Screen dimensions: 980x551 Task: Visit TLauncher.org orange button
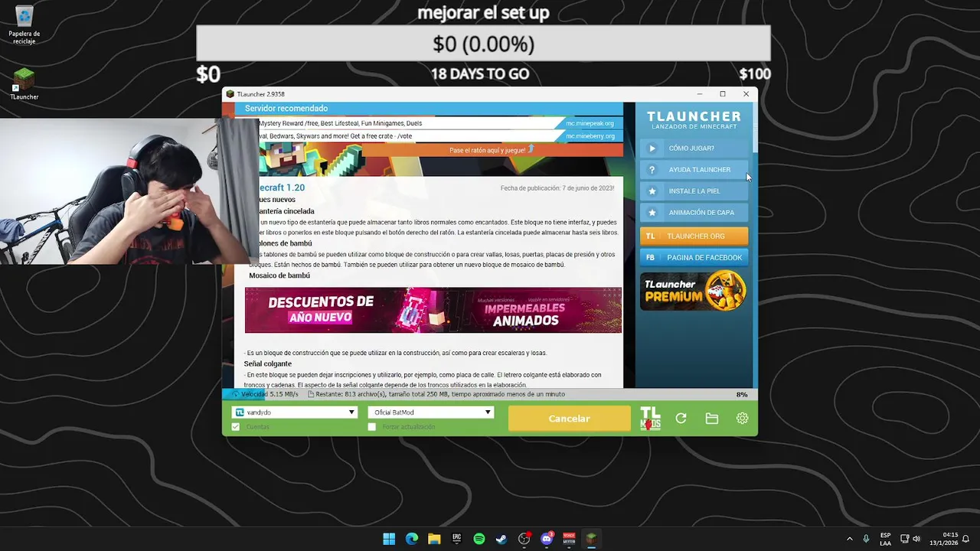click(x=694, y=236)
